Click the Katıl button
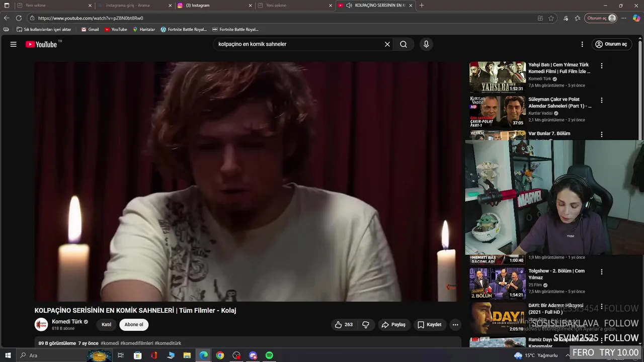 click(x=106, y=325)
